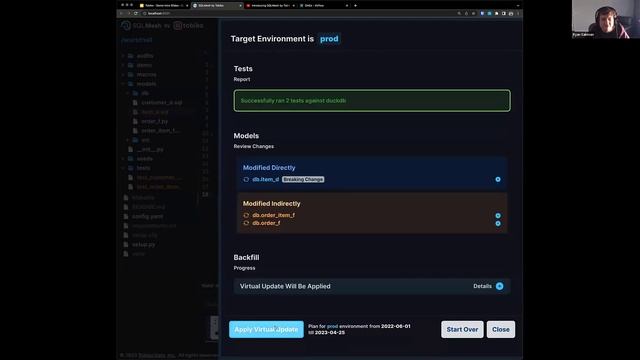Screen dimensions: 640x360
Task: Click the green tests success report banner
Action: point(372,100)
